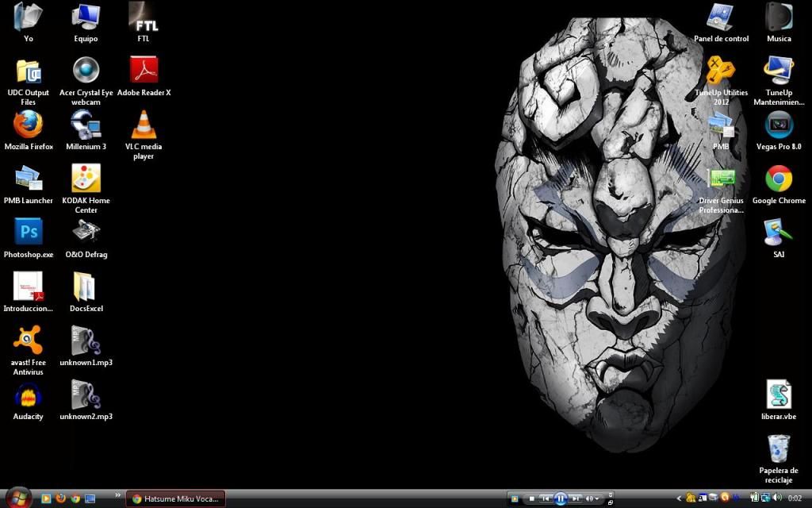Select the Photoshop.exe desktop icon
The height and width of the screenshot is (508, 812).
29,238
